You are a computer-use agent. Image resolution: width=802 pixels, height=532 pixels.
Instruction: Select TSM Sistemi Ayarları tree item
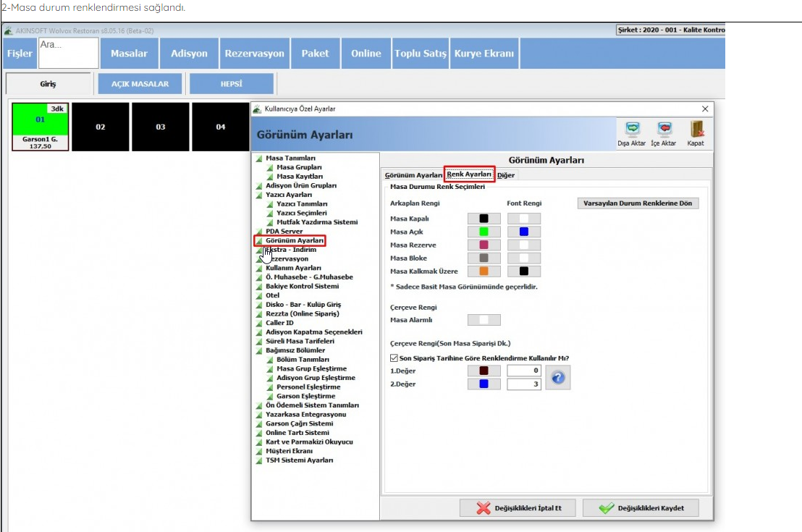pos(299,460)
